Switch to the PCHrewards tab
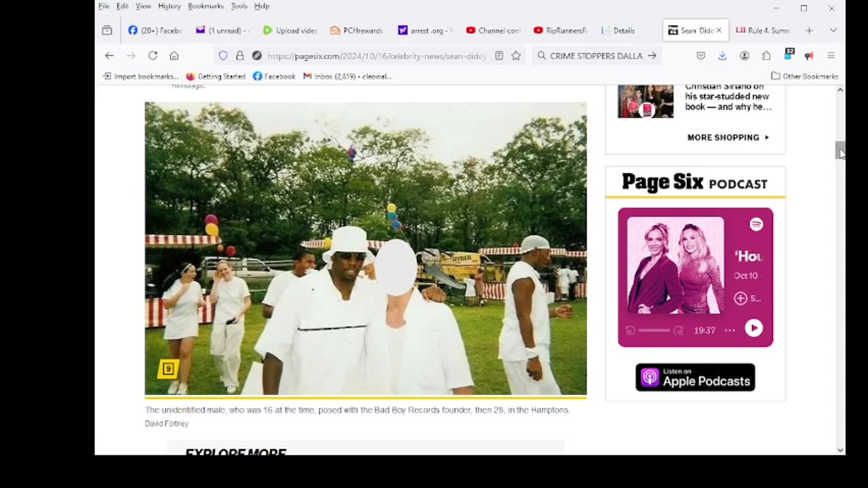 357,30
